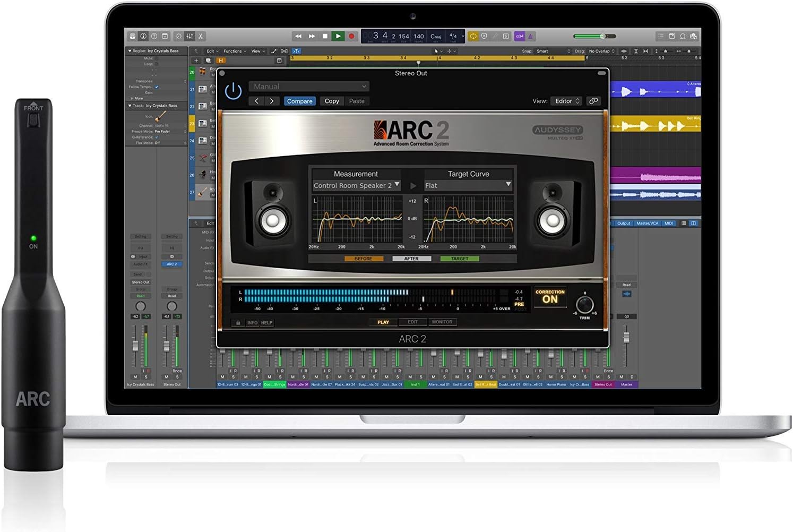
Task: Click the HELP button in ARC 2
Action: point(266,323)
